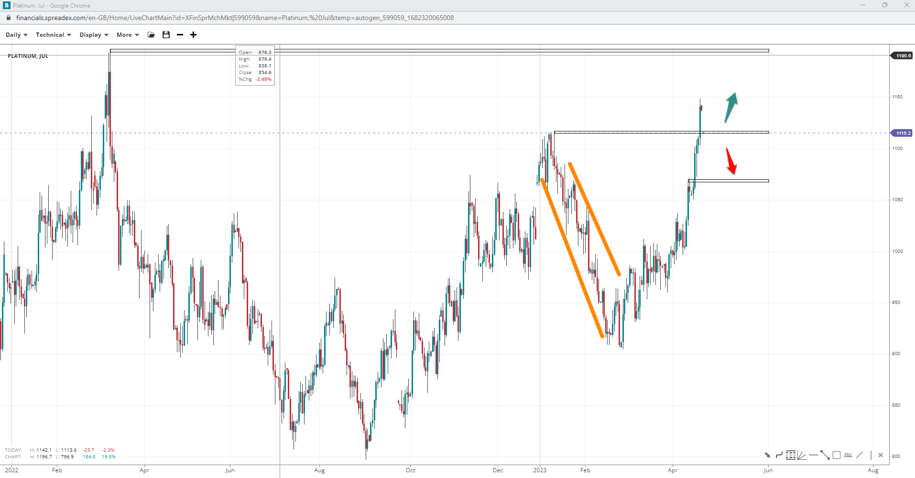Viewport: 915px width, 478px height.
Task: Select the Abc text annotation tool
Action: (848, 455)
